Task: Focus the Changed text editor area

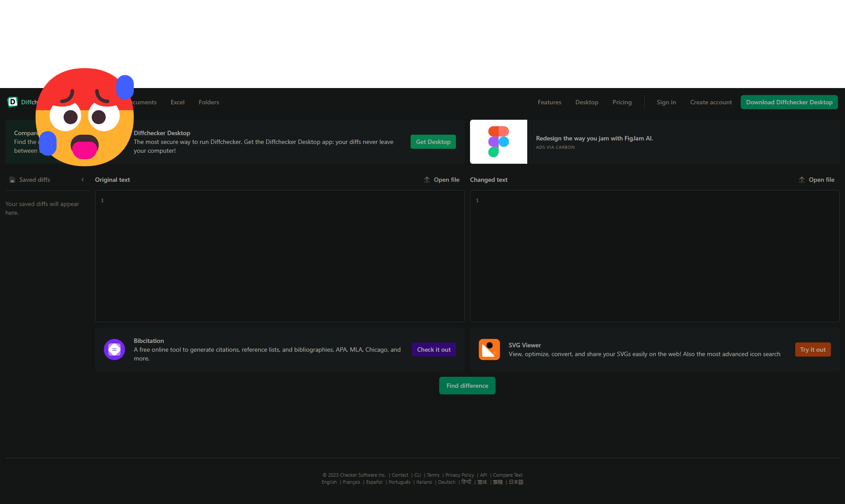Action: click(x=655, y=256)
